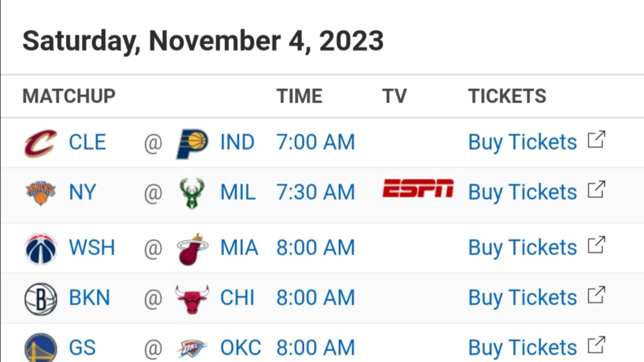644x362 pixels.
Task: Click the Indiana Pacers logo
Action: (x=192, y=143)
